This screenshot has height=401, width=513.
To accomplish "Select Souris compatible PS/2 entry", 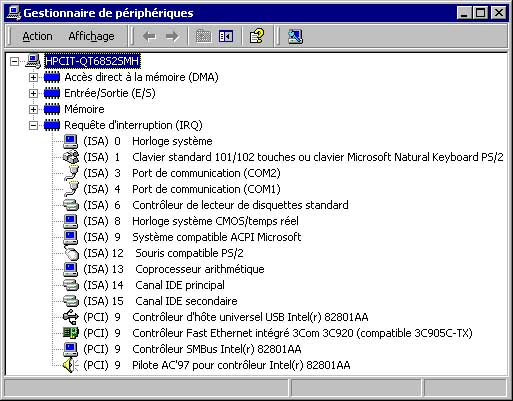I will (x=189, y=253).
